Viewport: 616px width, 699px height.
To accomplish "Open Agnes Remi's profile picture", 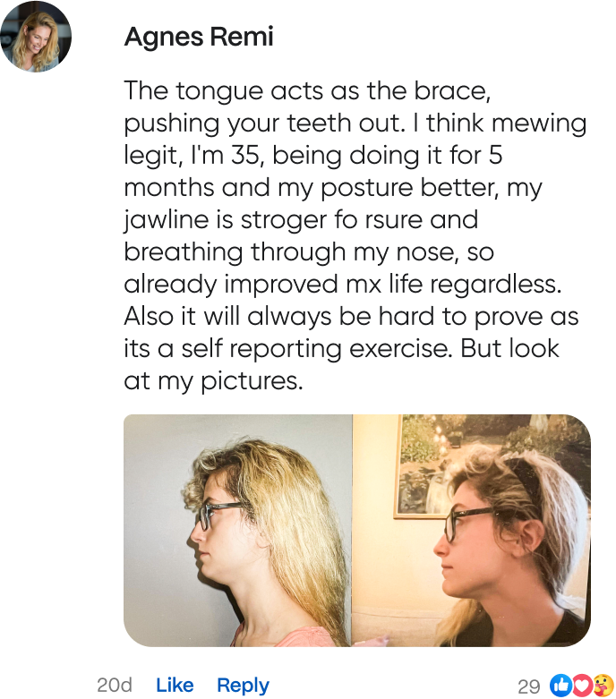I will 36,36.
